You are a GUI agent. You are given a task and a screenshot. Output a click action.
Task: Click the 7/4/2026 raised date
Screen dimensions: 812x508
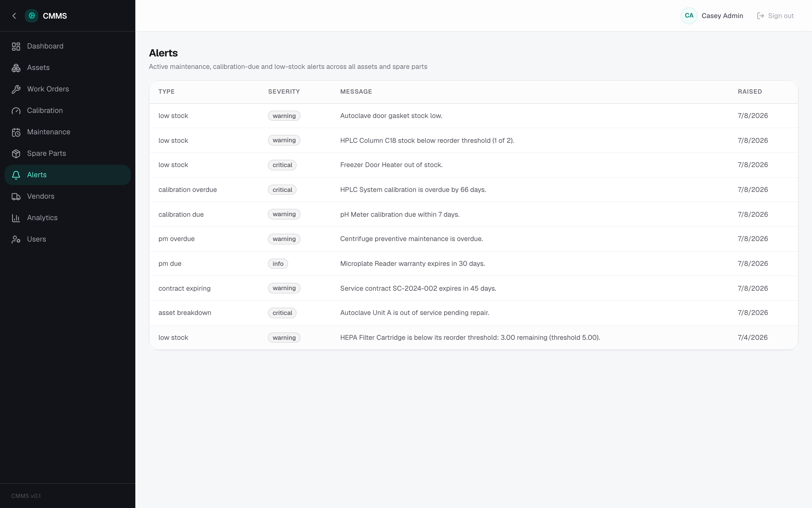click(752, 338)
